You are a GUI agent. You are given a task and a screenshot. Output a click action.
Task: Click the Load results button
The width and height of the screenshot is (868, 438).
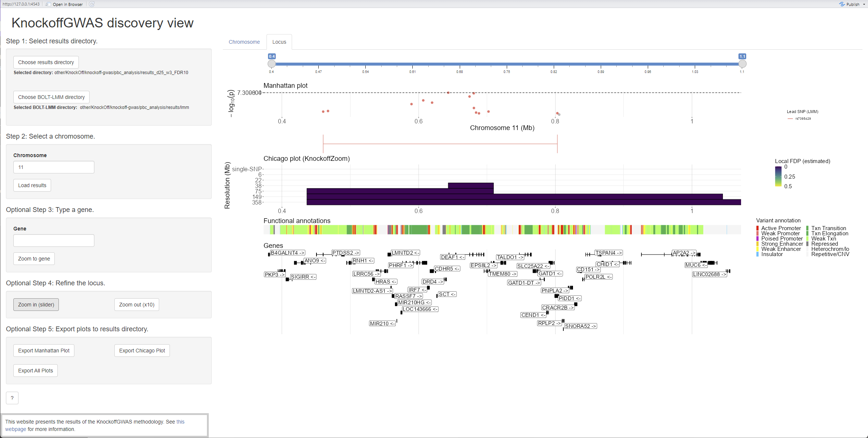[32, 185]
